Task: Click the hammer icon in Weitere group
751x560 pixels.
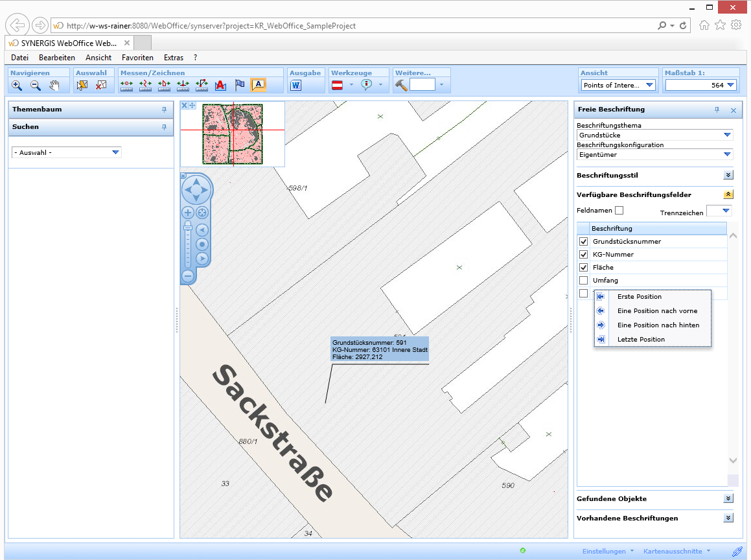Action: (401, 85)
